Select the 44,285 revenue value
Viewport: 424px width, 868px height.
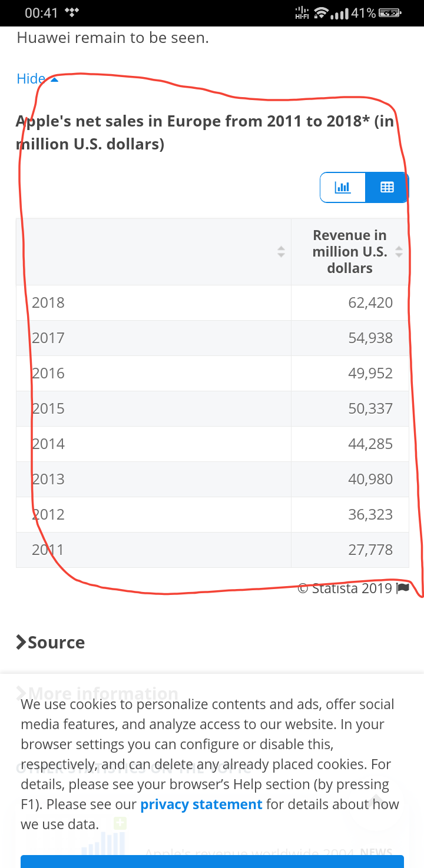point(370,444)
